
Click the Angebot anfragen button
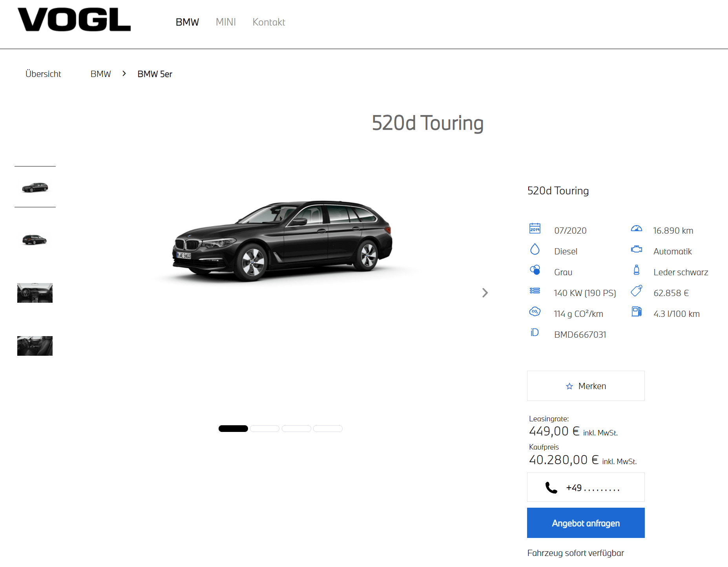pyautogui.click(x=586, y=523)
